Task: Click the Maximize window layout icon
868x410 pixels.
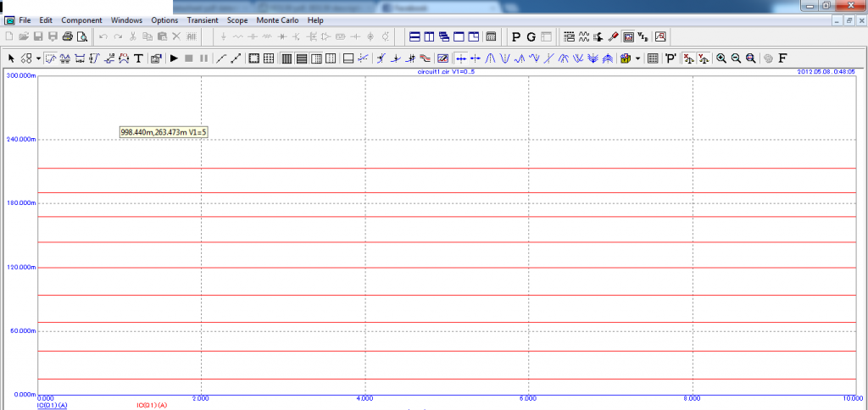Action: click(x=459, y=37)
